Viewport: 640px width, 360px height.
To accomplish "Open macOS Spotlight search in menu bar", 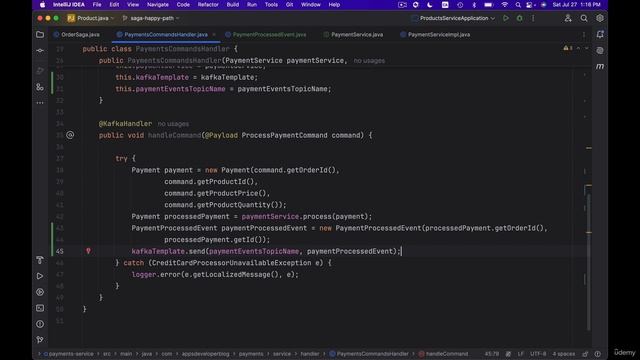I will pyautogui.click(x=518, y=5).
